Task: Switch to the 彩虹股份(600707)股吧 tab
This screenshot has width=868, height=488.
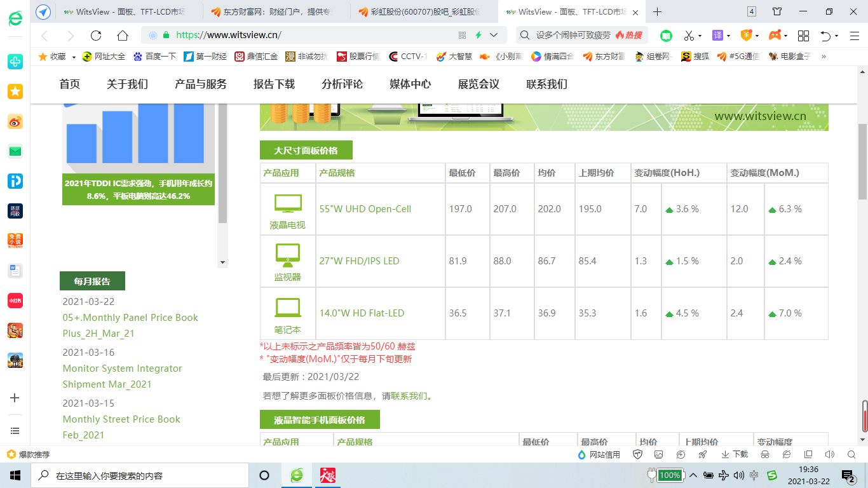Action: point(424,12)
